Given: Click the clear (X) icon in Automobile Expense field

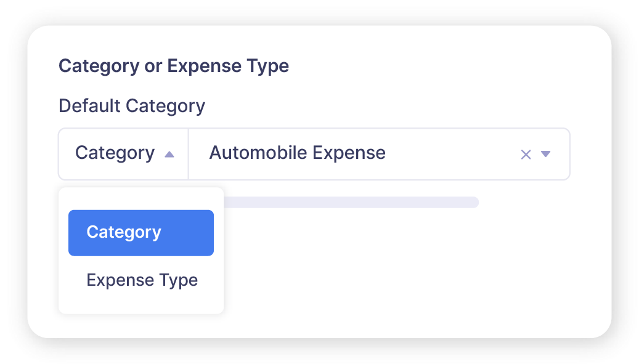Looking at the screenshot, I should [525, 154].
